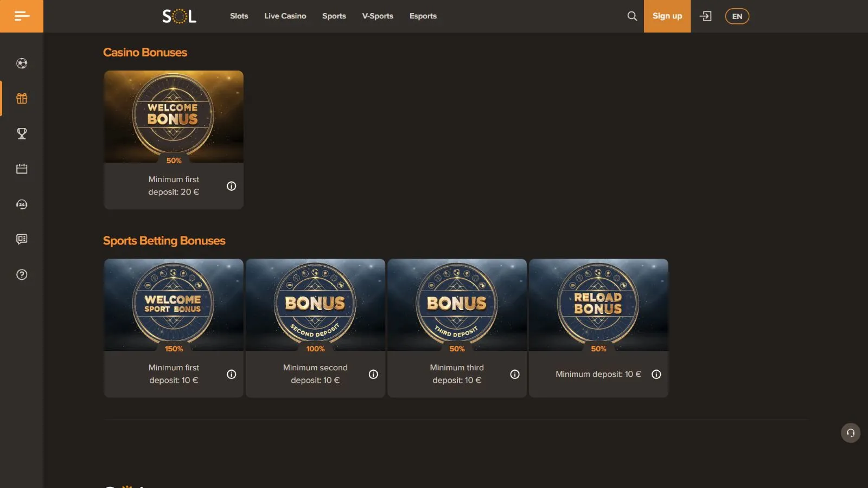The image size is (868, 488).
Task: Navigate to the Esports section
Action: point(423,16)
